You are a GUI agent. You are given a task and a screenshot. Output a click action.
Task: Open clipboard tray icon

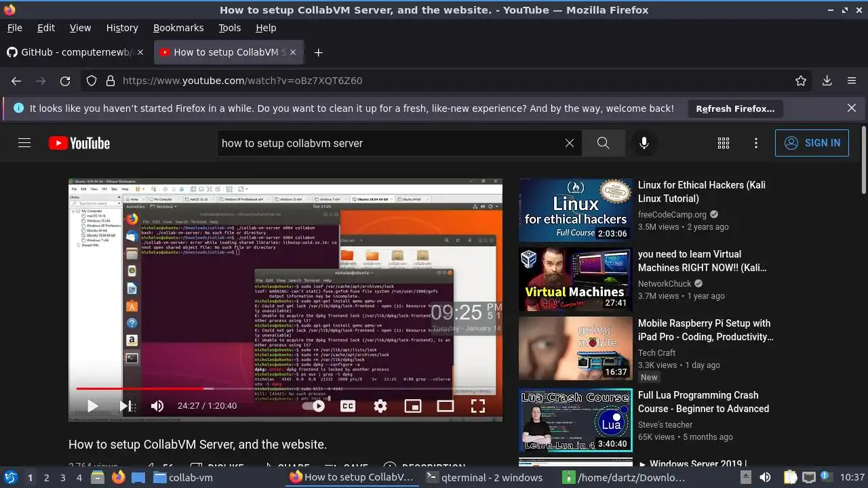click(x=790, y=477)
